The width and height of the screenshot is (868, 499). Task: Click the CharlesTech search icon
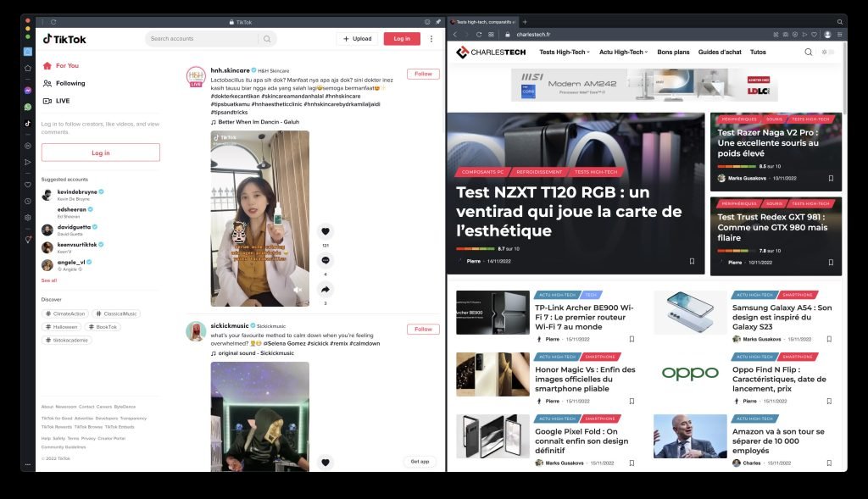808,52
